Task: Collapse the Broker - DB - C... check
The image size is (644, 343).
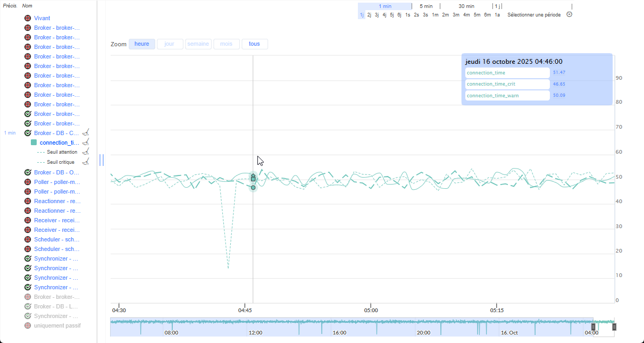Action: (x=56, y=133)
